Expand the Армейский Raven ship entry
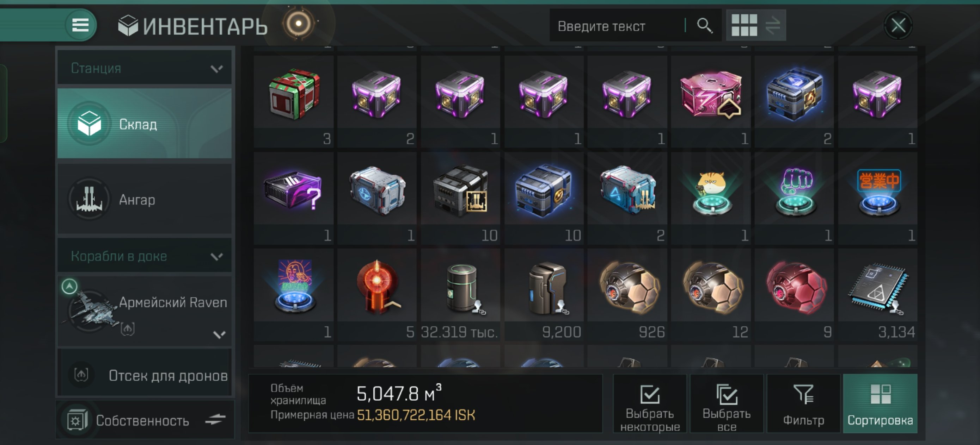 tap(219, 334)
